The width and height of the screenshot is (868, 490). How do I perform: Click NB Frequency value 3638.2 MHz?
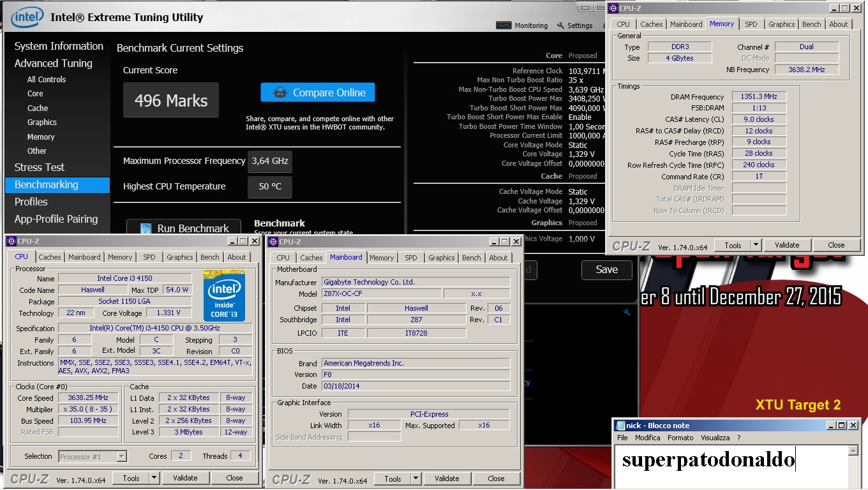pyautogui.click(x=807, y=70)
